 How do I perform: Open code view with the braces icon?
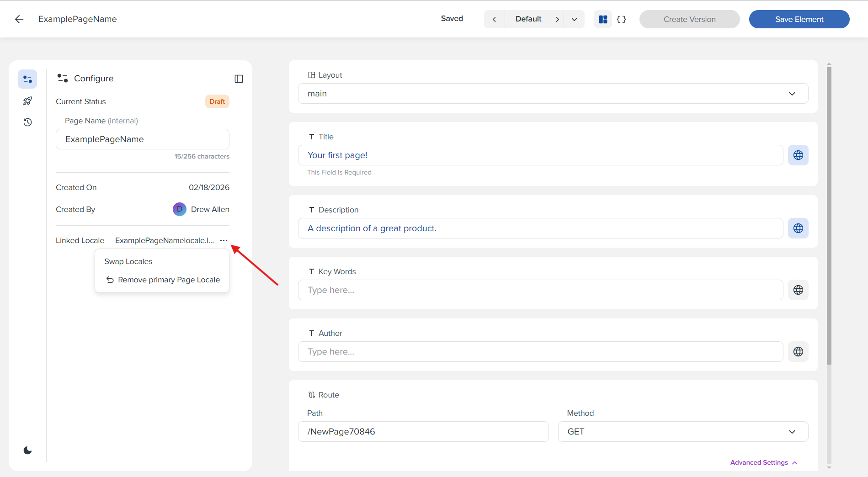(621, 19)
